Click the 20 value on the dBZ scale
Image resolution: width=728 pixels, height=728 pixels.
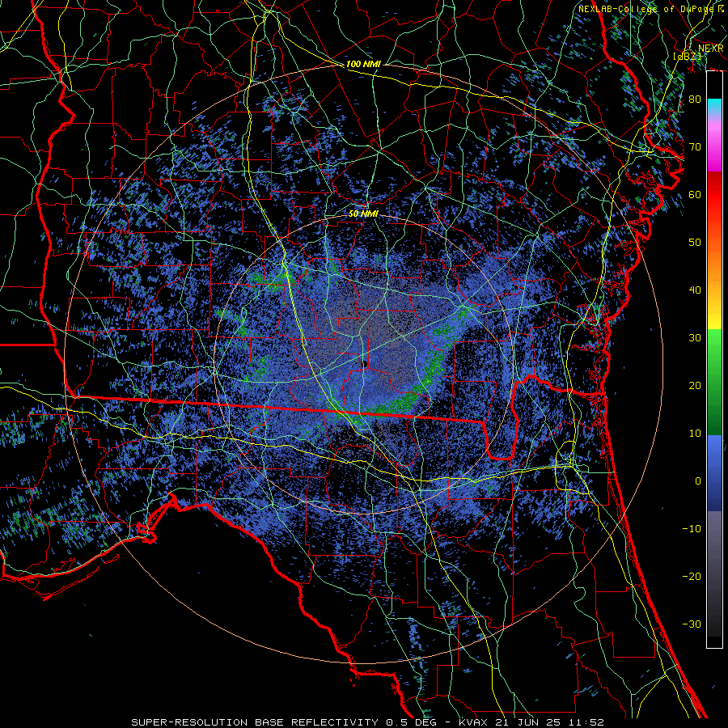point(695,385)
